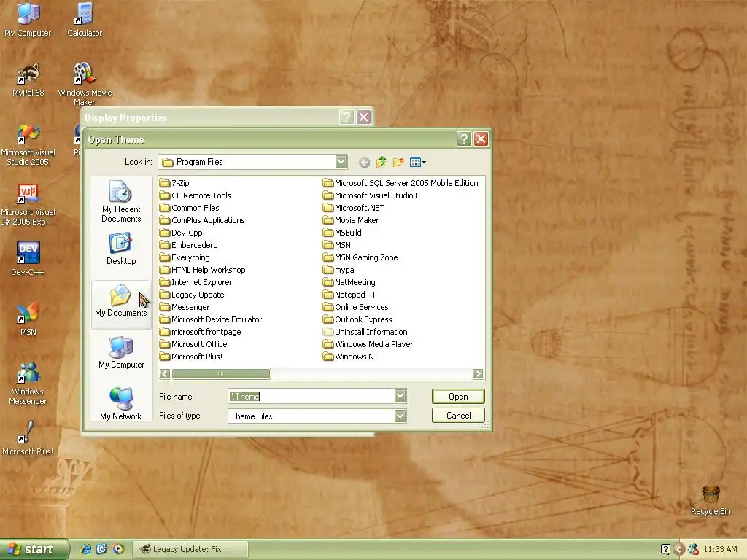Select the mypal folder
Viewport: 747px width, 560px height.
coord(340,270)
